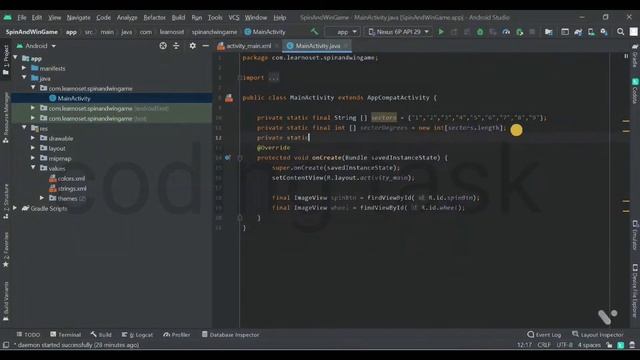Open the Layout Inspector

point(598,335)
